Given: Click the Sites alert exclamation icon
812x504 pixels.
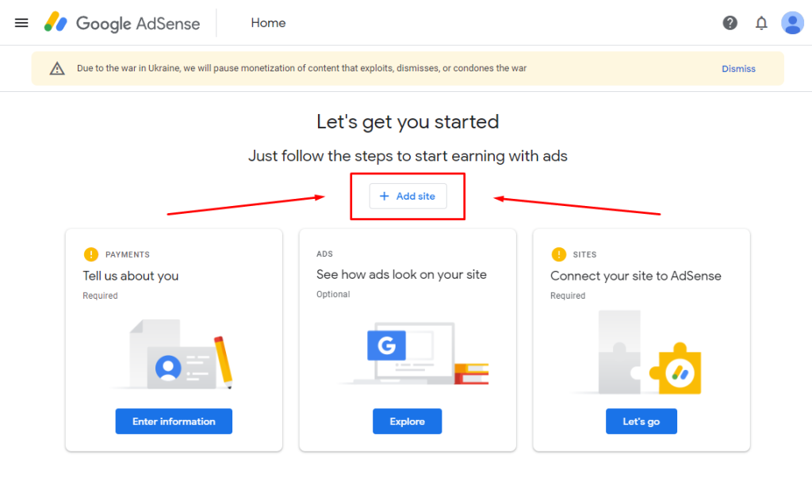Looking at the screenshot, I should 558,254.
